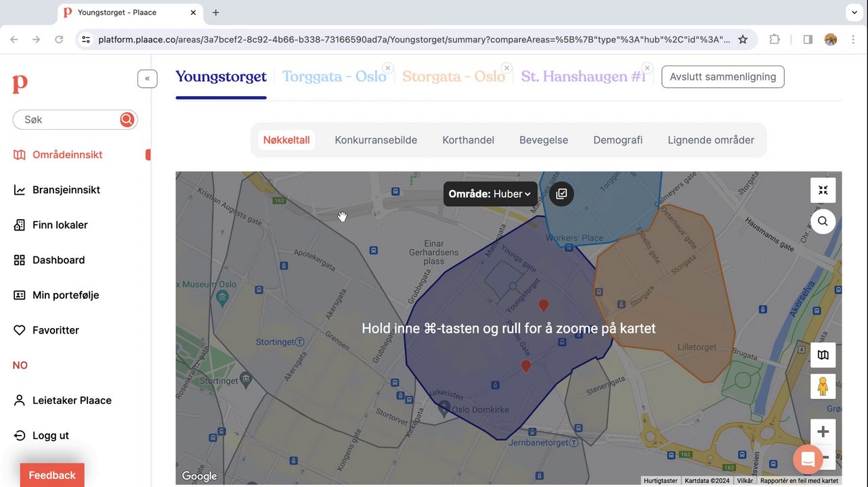Bookmark this page with star icon
The height and width of the screenshot is (487, 868).
click(743, 39)
